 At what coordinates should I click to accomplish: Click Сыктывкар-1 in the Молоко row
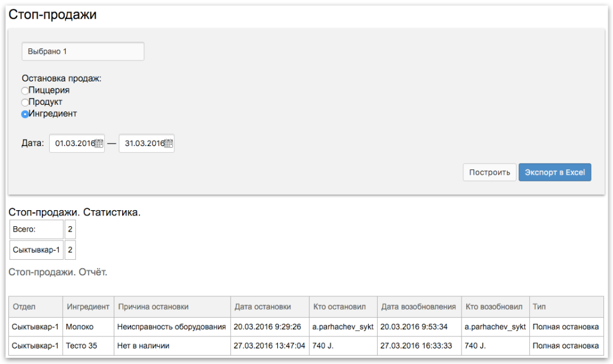point(35,327)
